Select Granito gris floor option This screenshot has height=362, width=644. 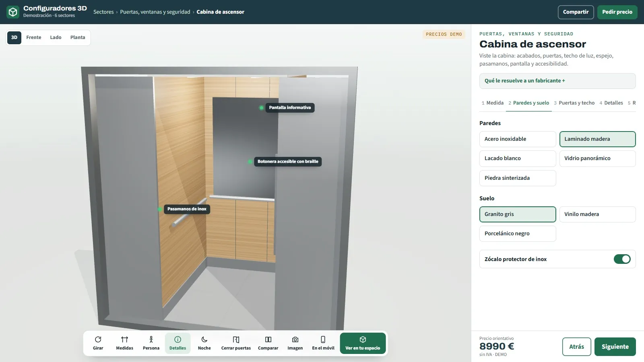[518, 214]
